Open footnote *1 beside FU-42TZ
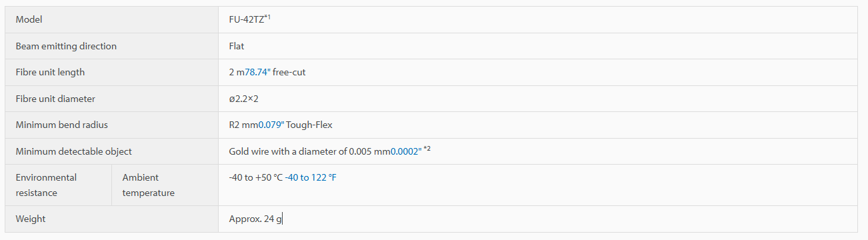Image resolution: width=868 pixels, height=240 pixels. pos(267,17)
